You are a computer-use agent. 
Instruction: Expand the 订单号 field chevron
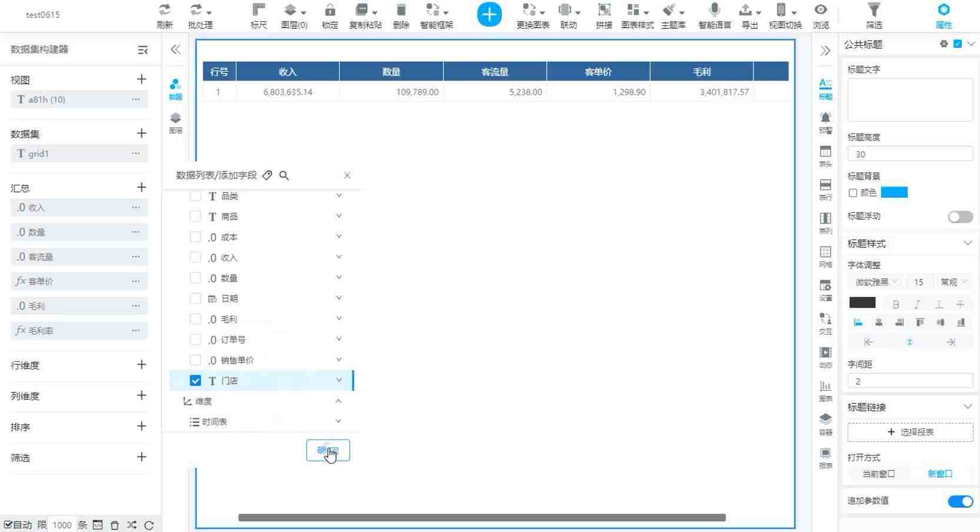tap(339, 339)
